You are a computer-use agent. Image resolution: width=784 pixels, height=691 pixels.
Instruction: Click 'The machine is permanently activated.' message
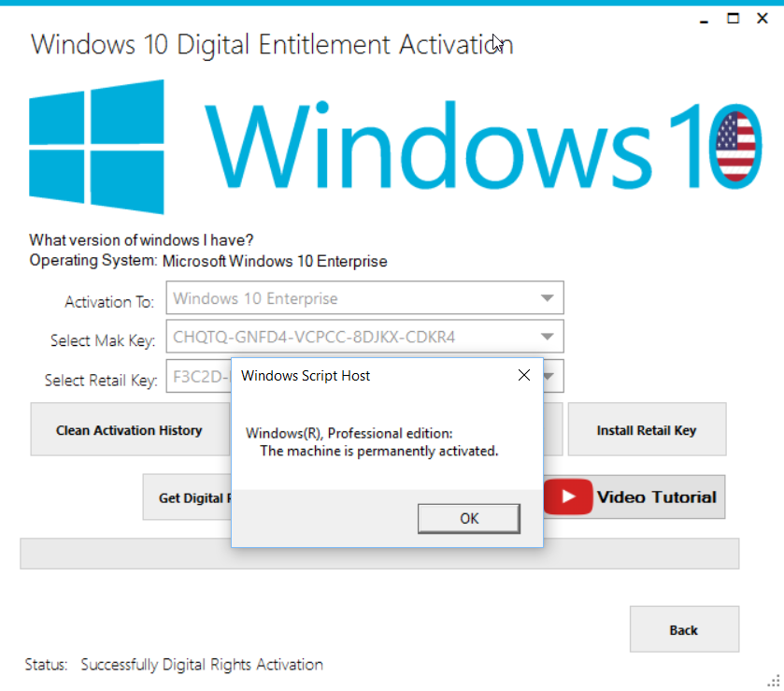[379, 451]
